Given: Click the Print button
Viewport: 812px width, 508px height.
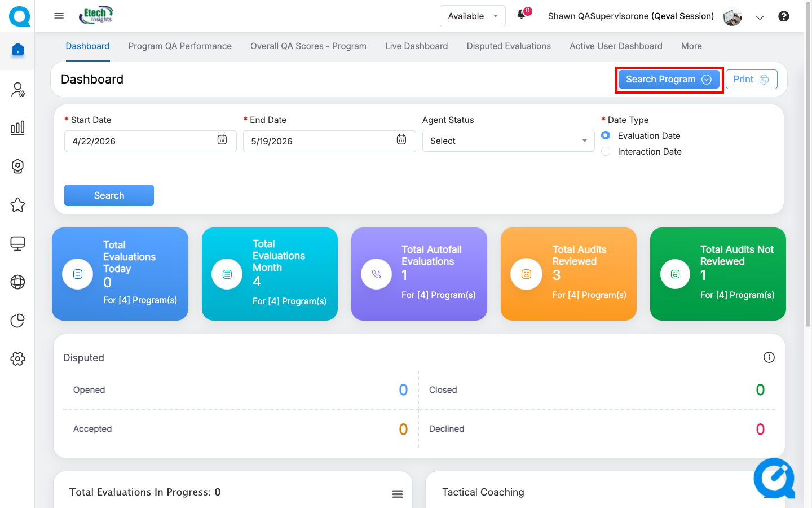Looking at the screenshot, I should point(751,80).
